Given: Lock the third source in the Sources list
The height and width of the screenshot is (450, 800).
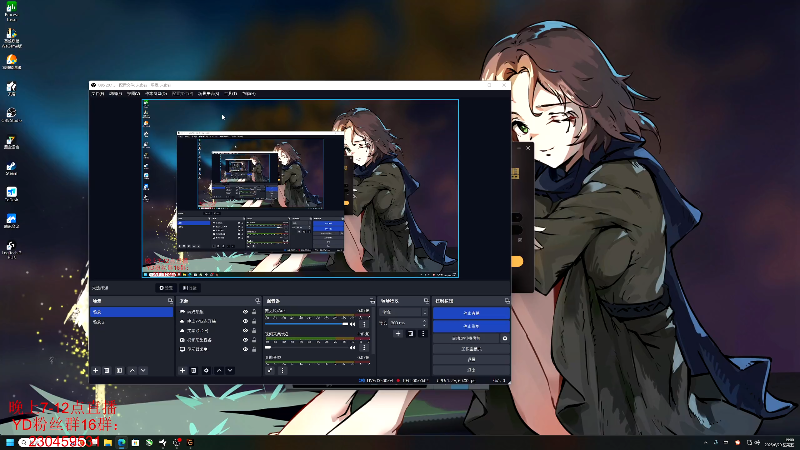Looking at the screenshot, I should (x=254, y=331).
